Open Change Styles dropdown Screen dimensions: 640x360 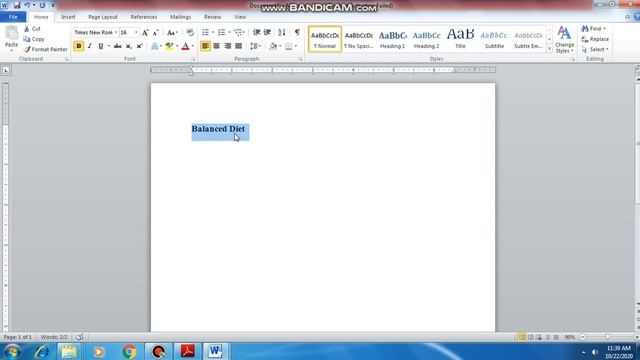[564, 40]
